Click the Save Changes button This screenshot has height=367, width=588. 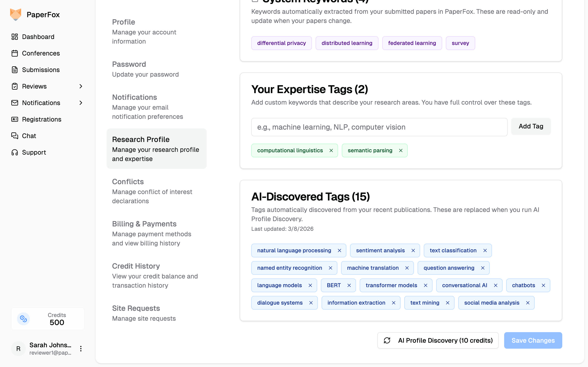[533, 340]
